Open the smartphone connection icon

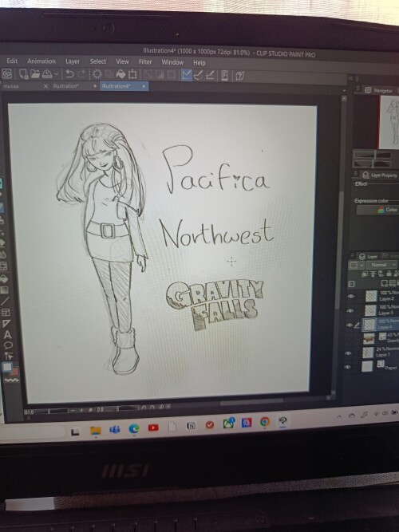point(224,75)
